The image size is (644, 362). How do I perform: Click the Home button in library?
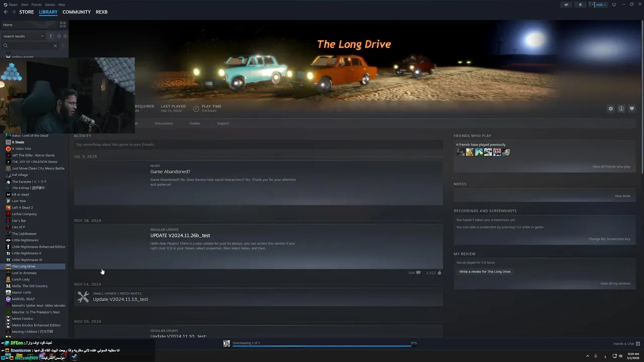29,25
